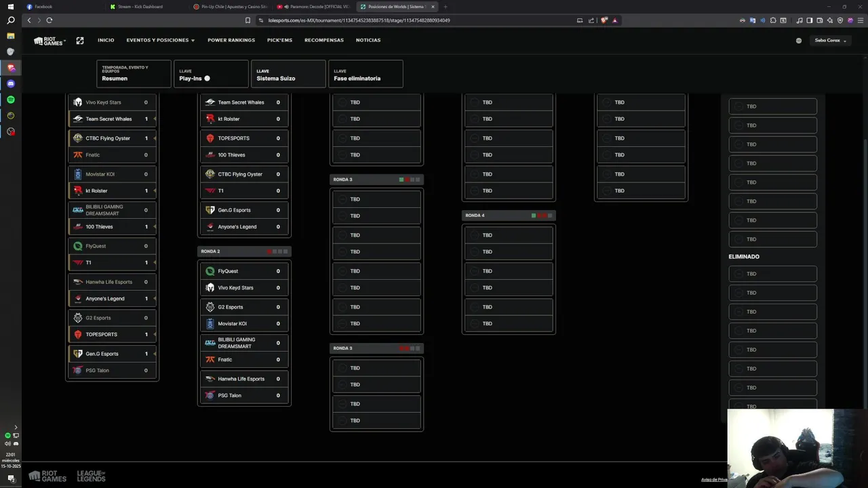Open the Noticias menu item
This screenshot has height=488, width=868.
click(x=368, y=41)
